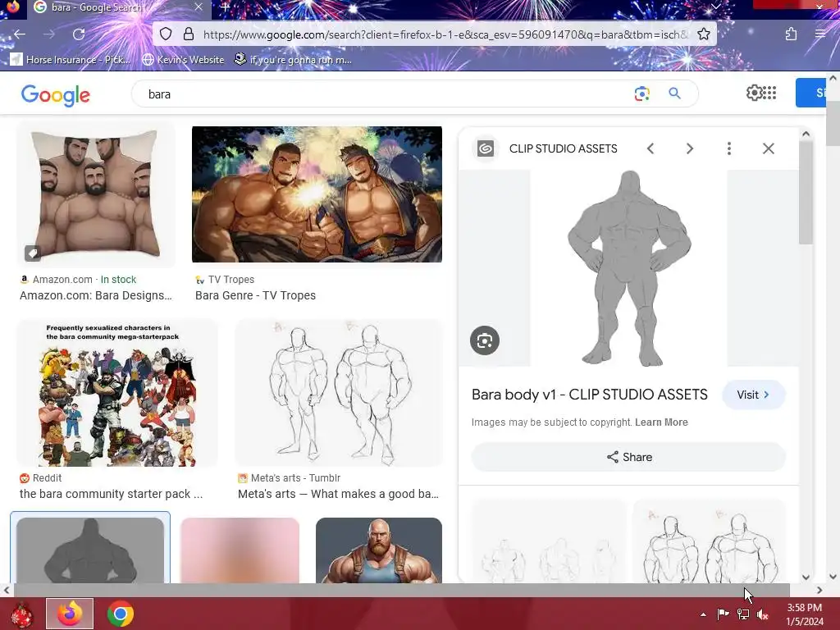
Task: Open the Firefox extensions puzzle icon
Action: 791,34
